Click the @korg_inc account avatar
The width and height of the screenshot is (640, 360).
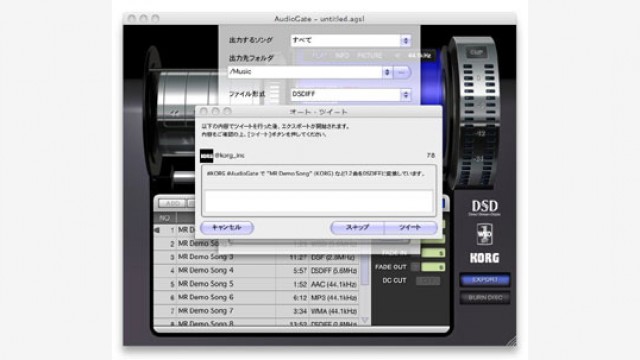pos(207,156)
